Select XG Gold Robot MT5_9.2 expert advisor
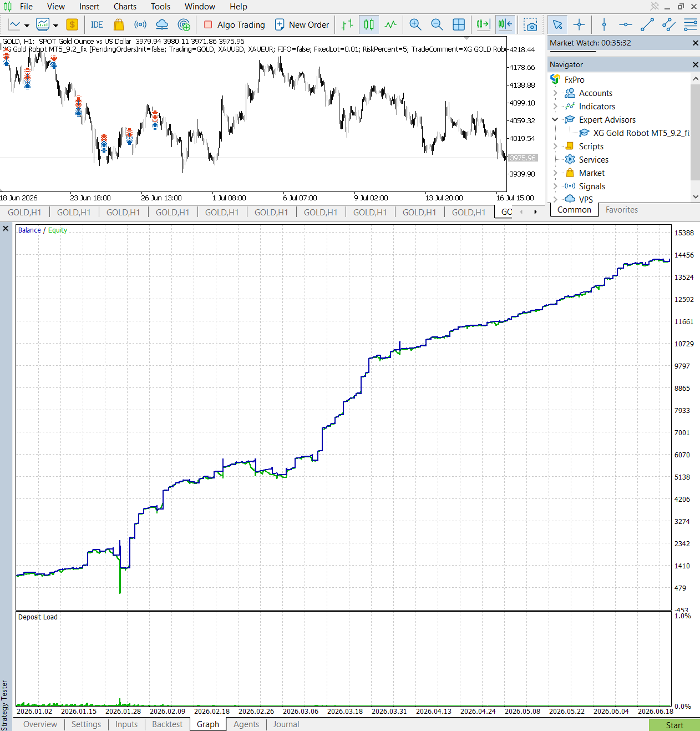700x731 pixels. point(634,133)
